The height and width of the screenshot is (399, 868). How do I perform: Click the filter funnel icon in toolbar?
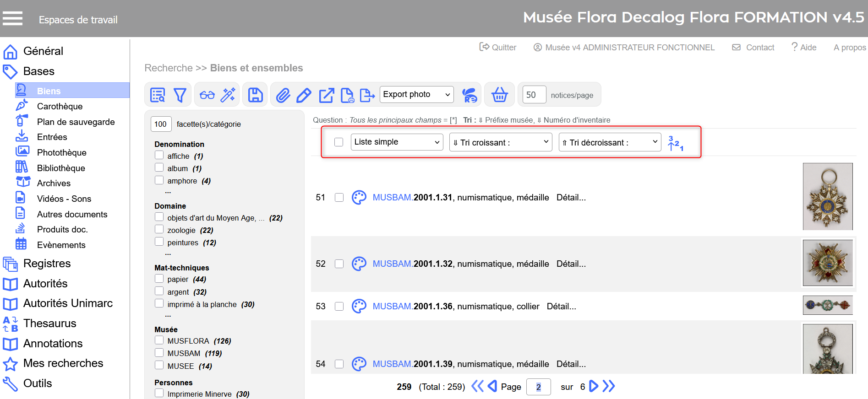click(x=180, y=95)
